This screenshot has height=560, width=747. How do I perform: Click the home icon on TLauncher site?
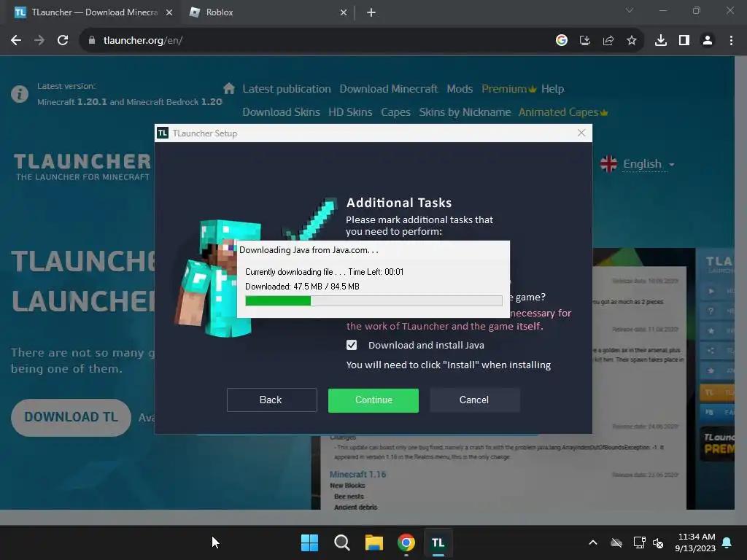tap(229, 88)
